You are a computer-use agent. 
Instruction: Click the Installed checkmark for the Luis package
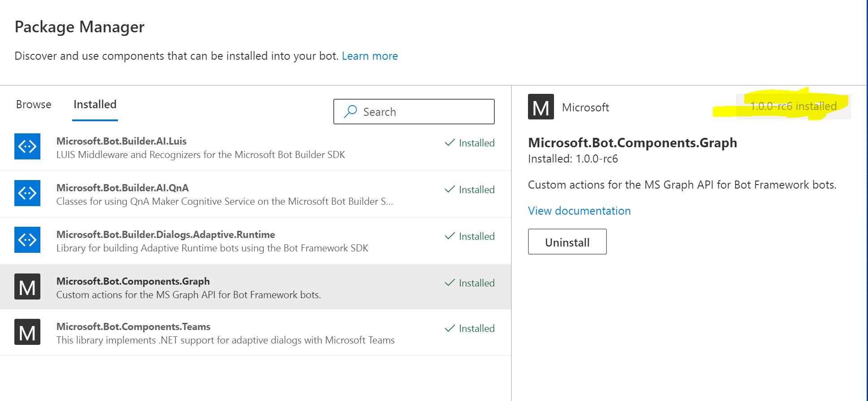click(x=449, y=143)
